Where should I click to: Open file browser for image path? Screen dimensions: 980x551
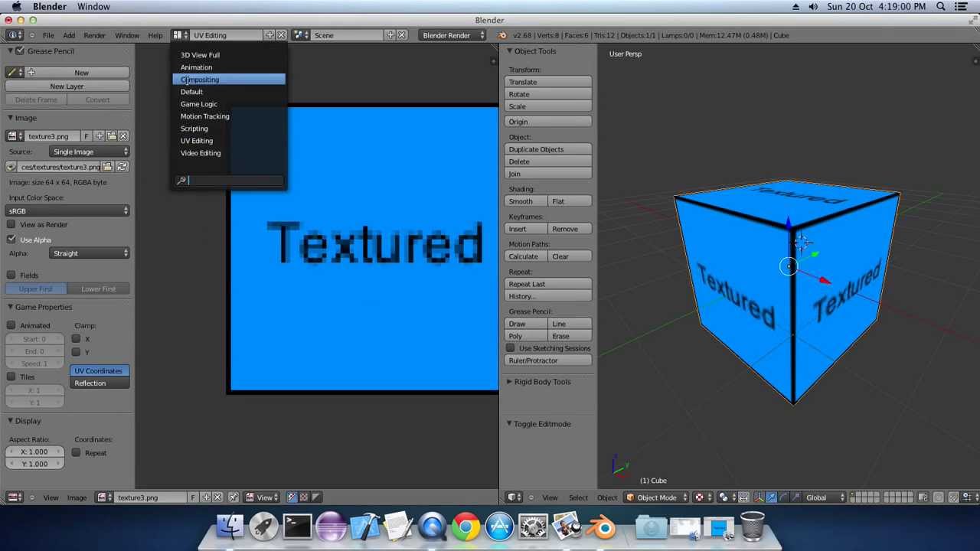(107, 167)
